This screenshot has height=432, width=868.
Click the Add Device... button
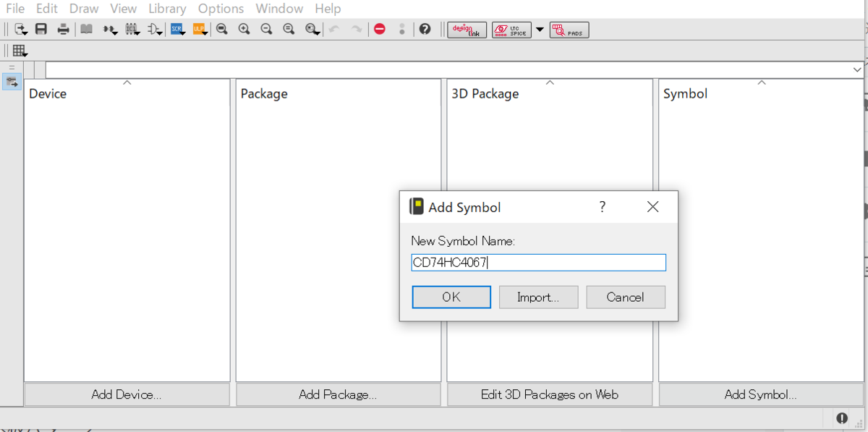tap(127, 394)
